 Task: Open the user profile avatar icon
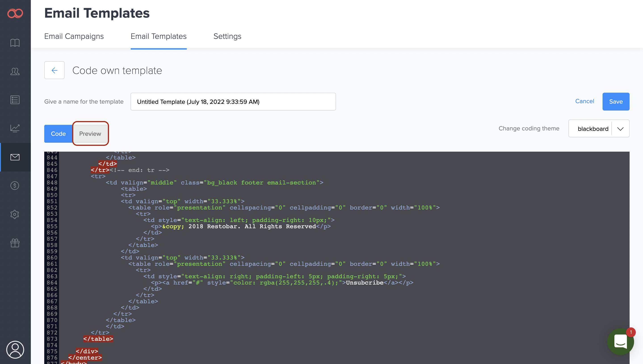click(x=15, y=349)
